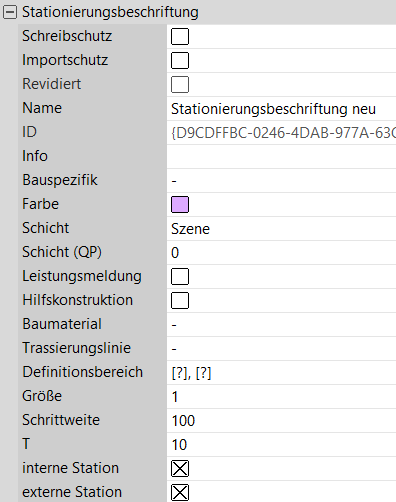Disable the interne Station checkbox
Screen dimensions: 396x502
(180, 468)
